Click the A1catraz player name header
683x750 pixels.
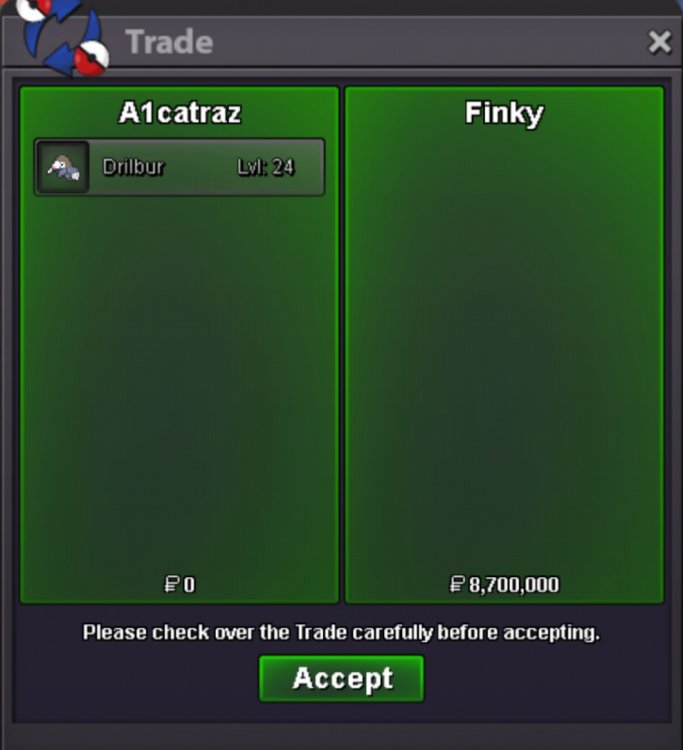pyautogui.click(x=180, y=113)
